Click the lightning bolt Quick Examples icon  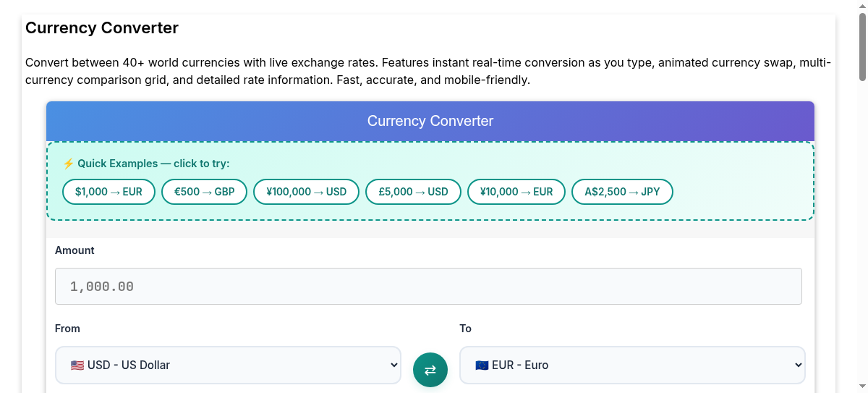69,164
